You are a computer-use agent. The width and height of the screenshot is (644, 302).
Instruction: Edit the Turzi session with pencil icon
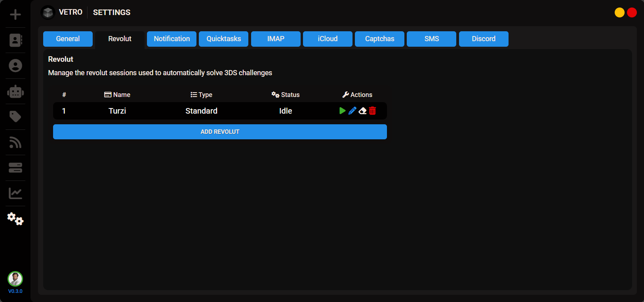point(352,111)
